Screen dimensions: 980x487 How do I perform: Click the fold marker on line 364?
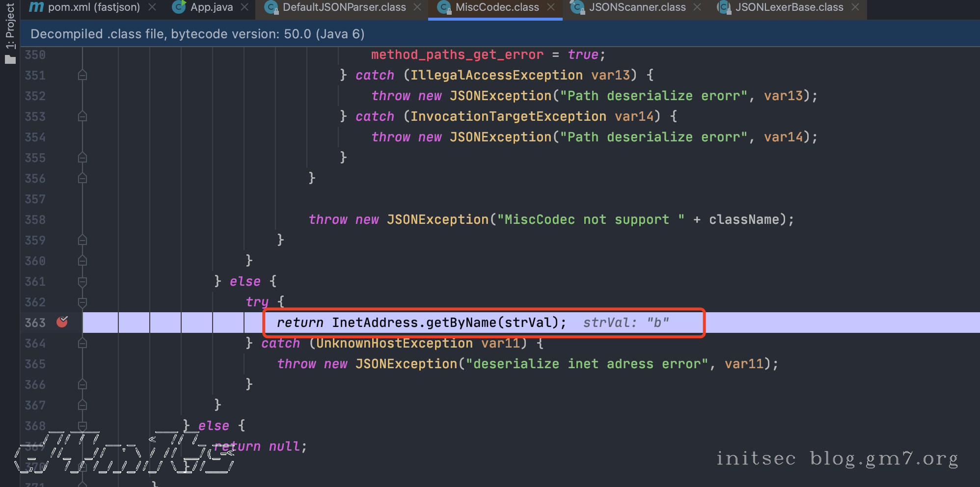[x=82, y=343]
